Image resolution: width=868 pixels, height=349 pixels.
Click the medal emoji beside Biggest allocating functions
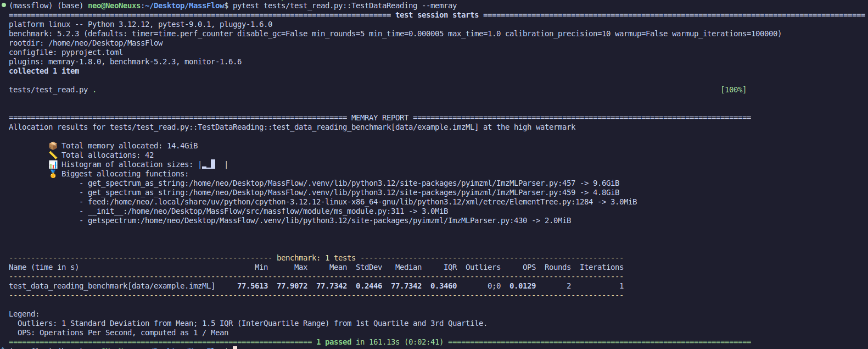53,174
